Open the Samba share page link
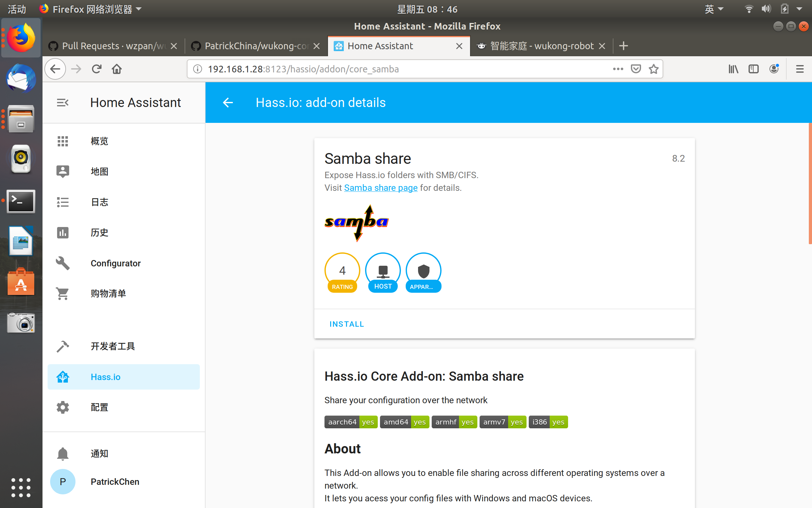 pos(381,188)
